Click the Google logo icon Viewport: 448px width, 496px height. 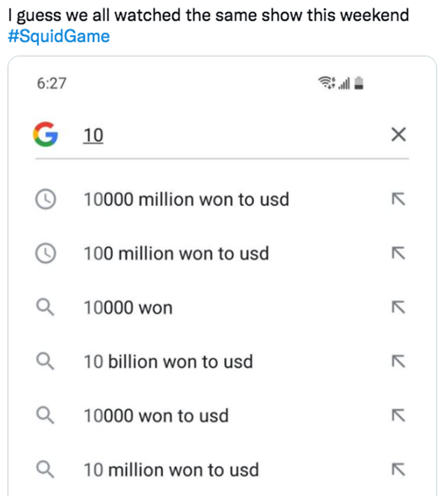click(x=45, y=134)
